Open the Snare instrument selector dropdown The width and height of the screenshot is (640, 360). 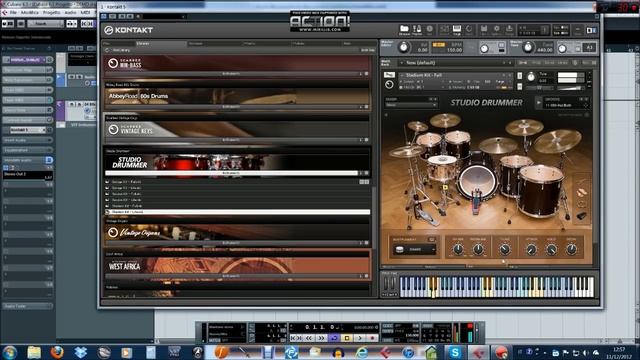click(x=414, y=249)
